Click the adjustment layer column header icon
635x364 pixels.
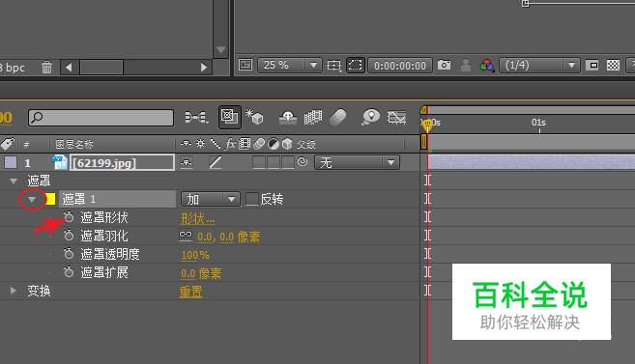pos(274,144)
